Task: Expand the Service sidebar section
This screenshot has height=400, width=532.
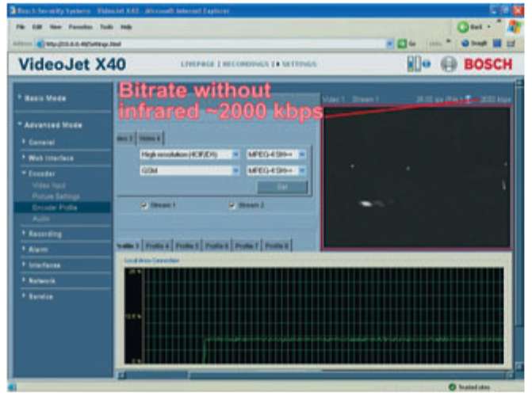Action: (x=40, y=296)
